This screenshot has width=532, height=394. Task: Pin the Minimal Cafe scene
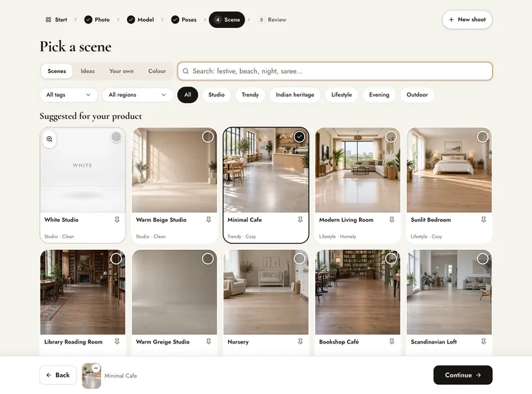[301, 220]
